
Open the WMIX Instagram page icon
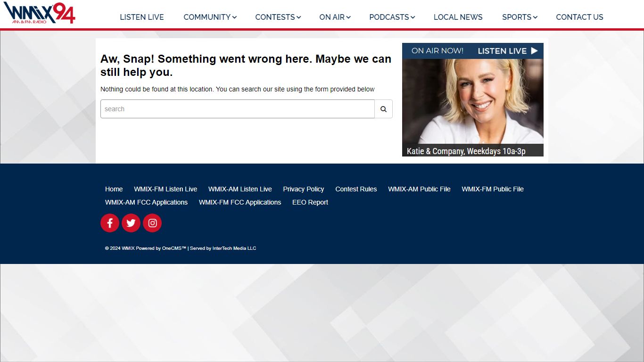point(152,223)
